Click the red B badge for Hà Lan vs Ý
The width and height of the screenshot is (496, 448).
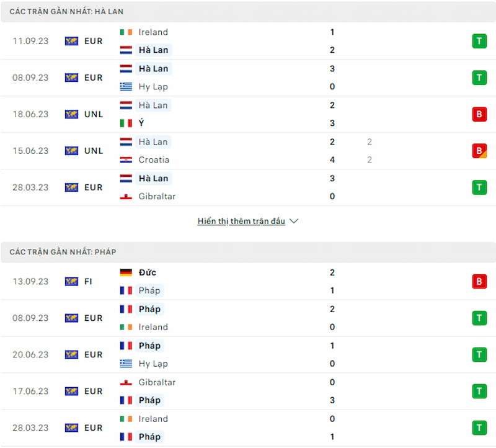[x=479, y=114]
